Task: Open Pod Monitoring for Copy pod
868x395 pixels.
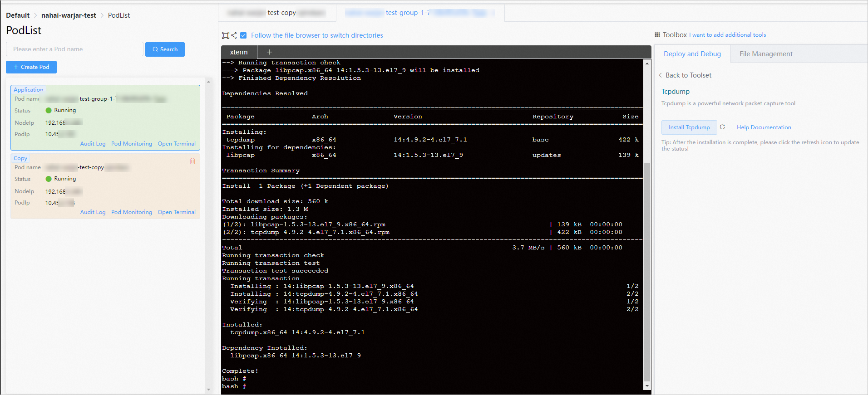Action: pyautogui.click(x=132, y=212)
